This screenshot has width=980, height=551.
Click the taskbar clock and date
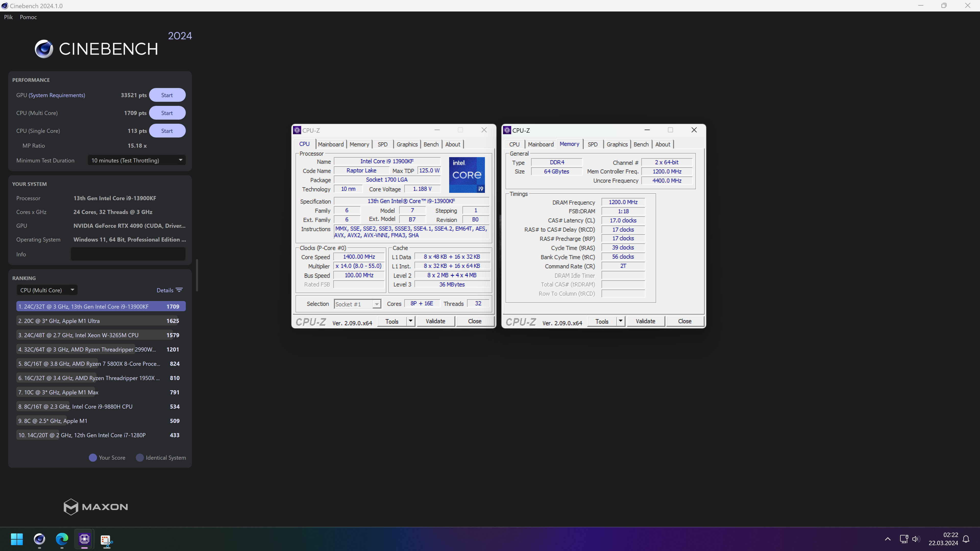point(943,539)
